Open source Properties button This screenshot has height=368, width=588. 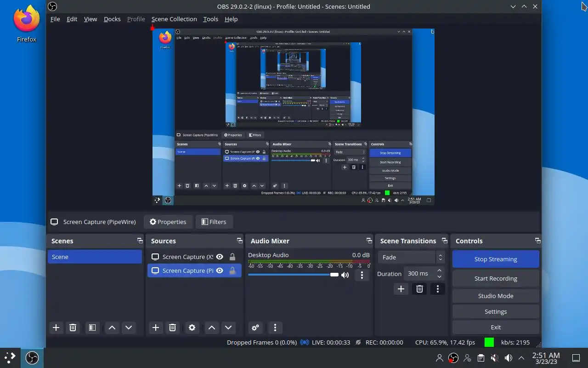(x=168, y=222)
